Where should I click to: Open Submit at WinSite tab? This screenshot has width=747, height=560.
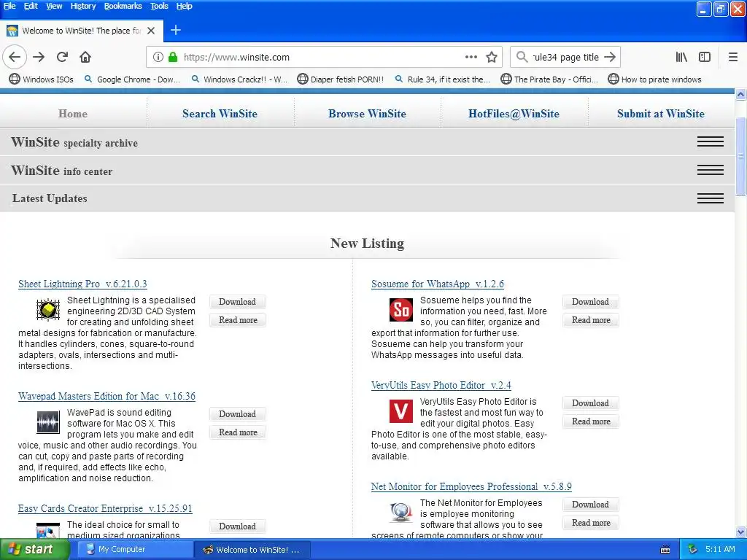pyautogui.click(x=661, y=113)
